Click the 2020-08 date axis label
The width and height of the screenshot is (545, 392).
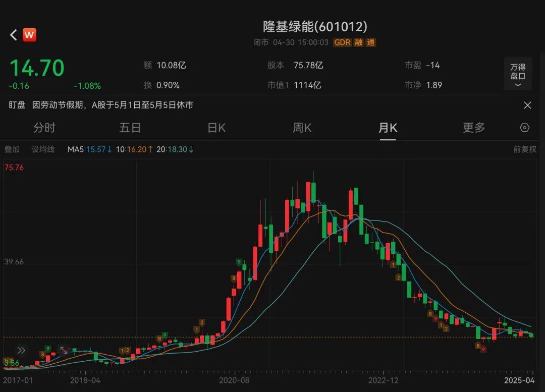click(234, 380)
